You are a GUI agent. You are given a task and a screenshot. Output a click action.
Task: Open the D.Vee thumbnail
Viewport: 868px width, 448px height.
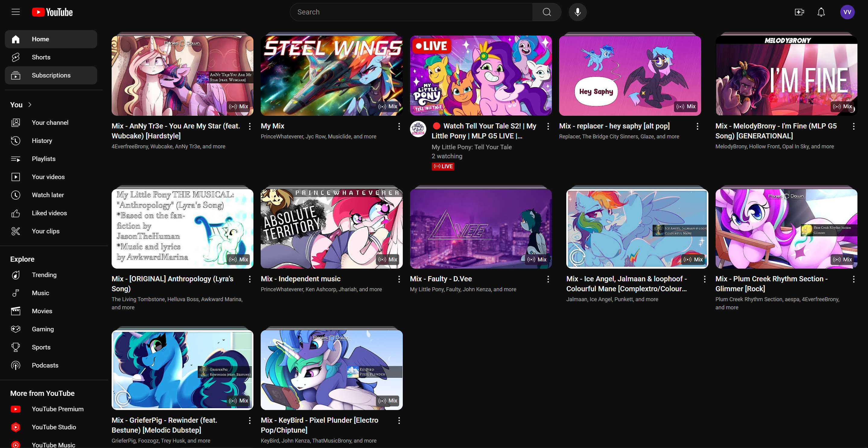(481, 229)
